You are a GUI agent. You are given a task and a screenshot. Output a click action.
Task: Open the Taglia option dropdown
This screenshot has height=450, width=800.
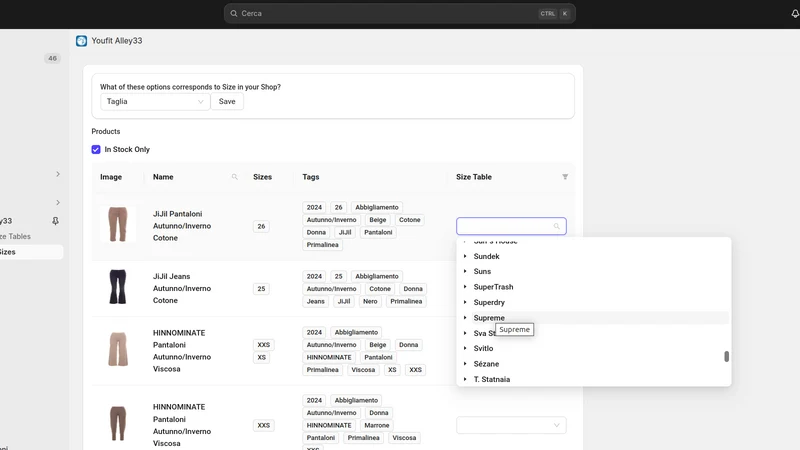point(155,102)
